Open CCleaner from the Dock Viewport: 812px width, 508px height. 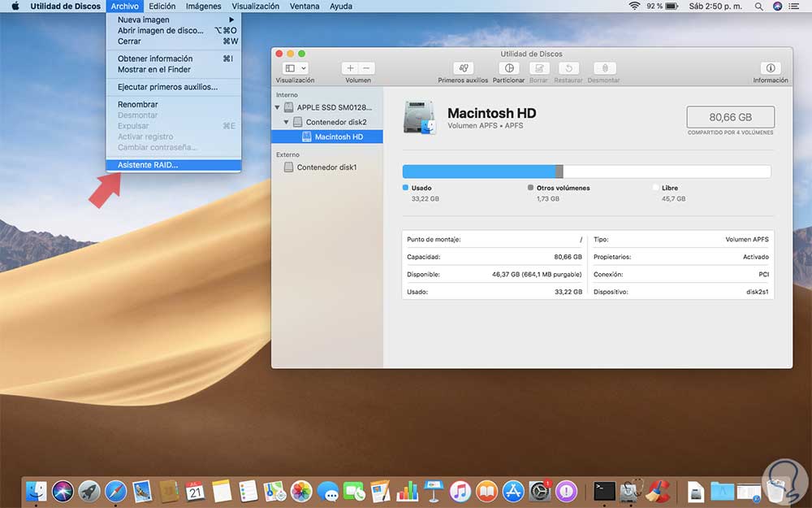pyautogui.click(x=658, y=491)
